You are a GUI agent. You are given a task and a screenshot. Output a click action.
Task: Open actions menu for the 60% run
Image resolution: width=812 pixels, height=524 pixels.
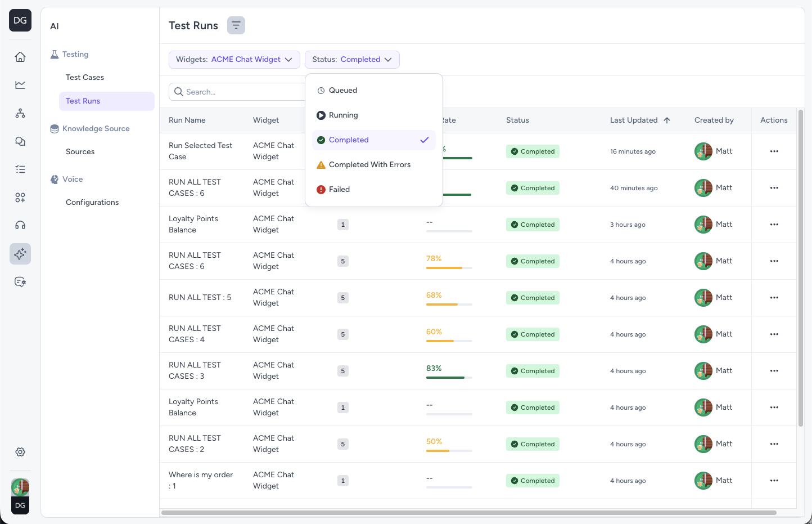click(x=774, y=334)
